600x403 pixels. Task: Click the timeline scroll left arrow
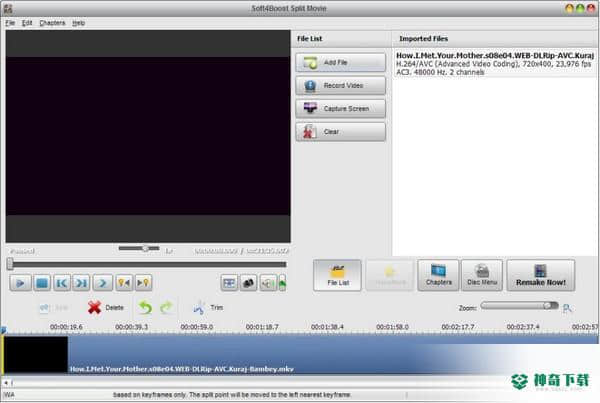(x=6, y=382)
